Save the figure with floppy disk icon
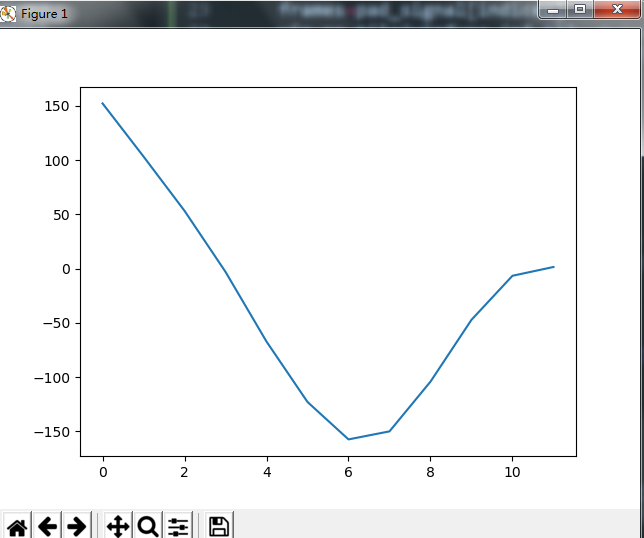Image resolution: width=644 pixels, height=538 pixels. click(x=219, y=526)
